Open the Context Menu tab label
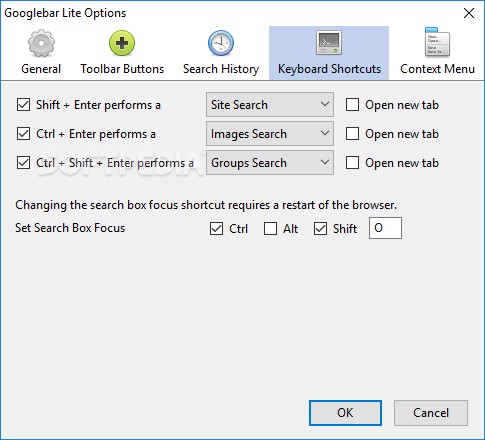 click(437, 69)
